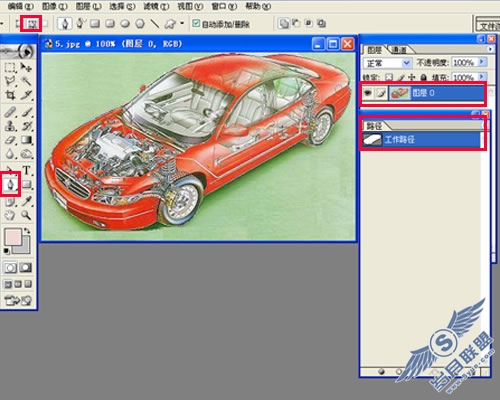This screenshot has width=500, height=400.
Task: Toggle lock image pixels brush icon
Action: [401, 77]
